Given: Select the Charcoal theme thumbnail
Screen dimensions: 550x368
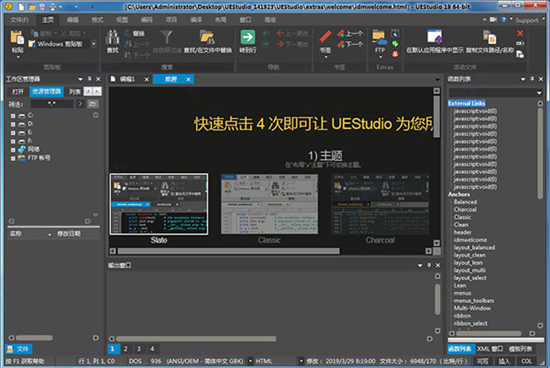Looking at the screenshot, I should [380, 204].
